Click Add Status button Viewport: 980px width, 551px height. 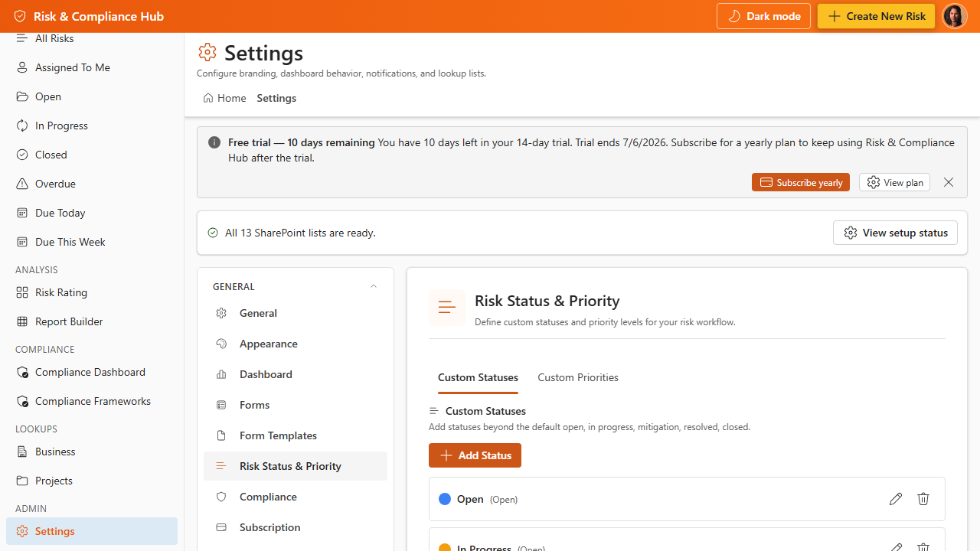tap(475, 455)
